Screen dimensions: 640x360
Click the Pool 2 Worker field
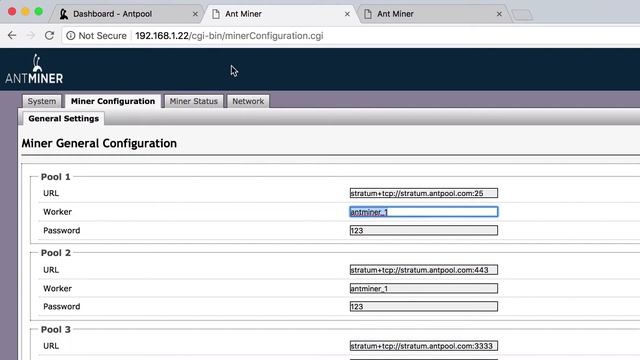(424, 288)
